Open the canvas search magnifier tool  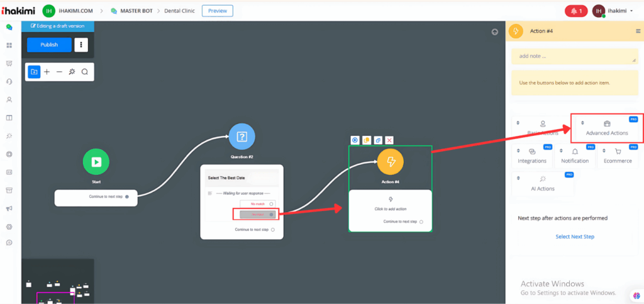pyautogui.click(x=84, y=72)
